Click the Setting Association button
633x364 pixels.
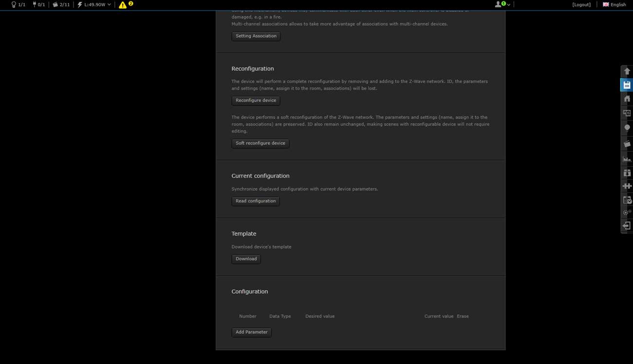pyautogui.click(x=256, y=36)
